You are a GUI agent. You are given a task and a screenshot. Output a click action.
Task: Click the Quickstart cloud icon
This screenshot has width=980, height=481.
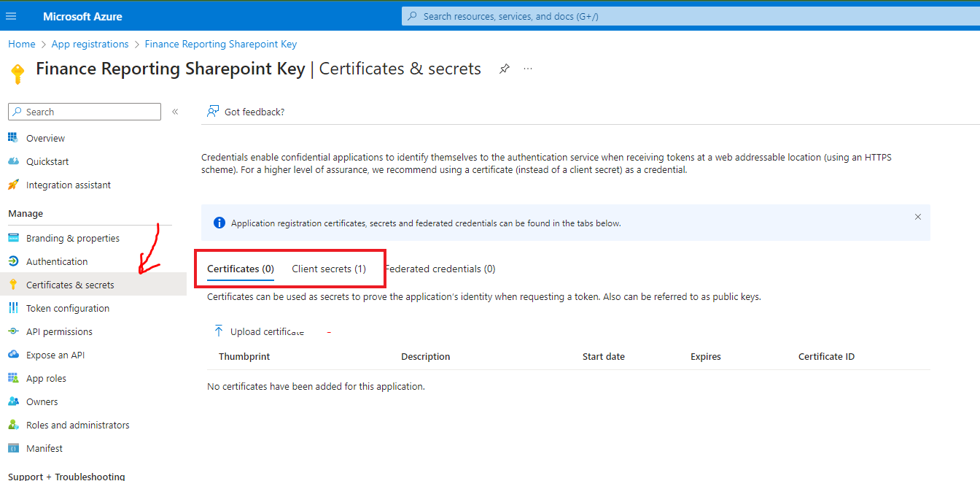click(x=13, y=161)
